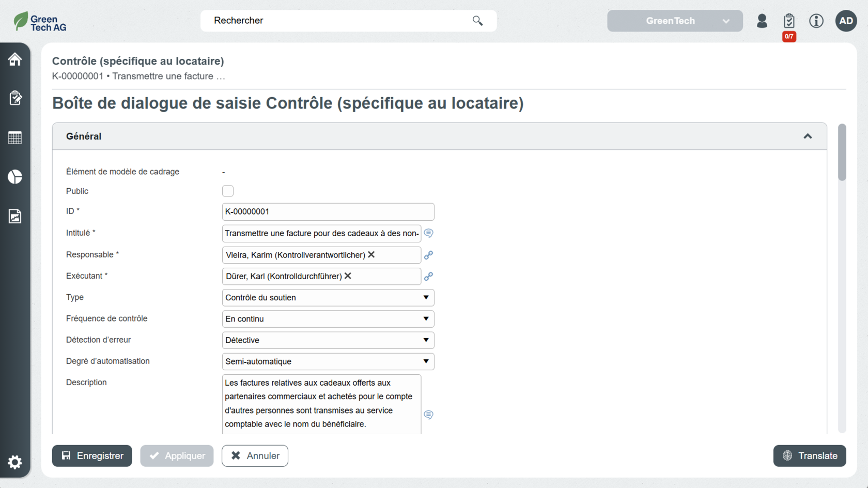Open the table grid icon in sidebar

coord(15,138)
